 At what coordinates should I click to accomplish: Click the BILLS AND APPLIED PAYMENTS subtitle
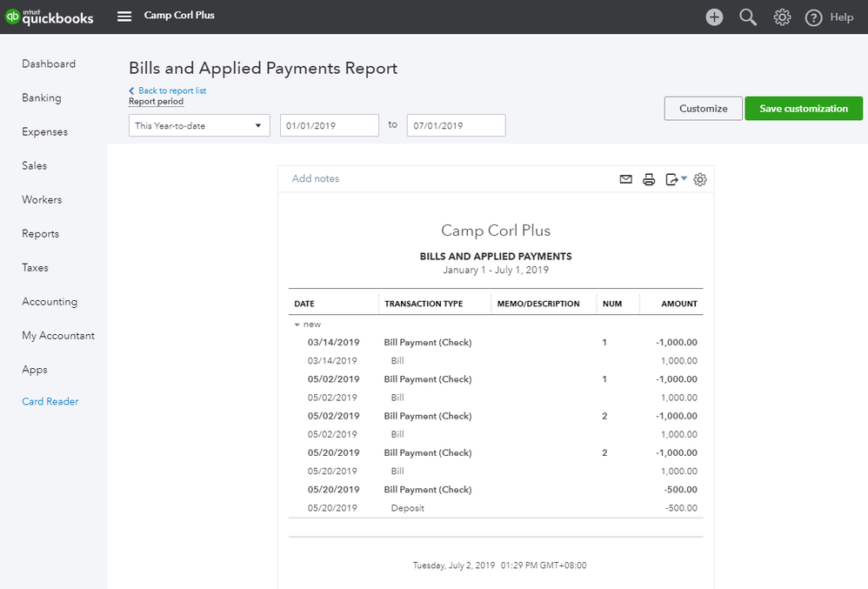click(496, 257)
